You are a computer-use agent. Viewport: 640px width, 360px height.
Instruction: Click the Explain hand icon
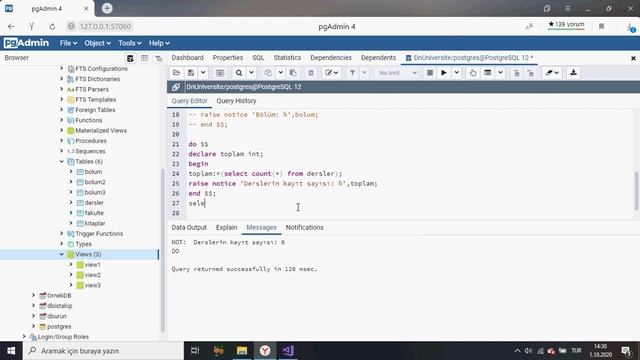tap(473, 73)
